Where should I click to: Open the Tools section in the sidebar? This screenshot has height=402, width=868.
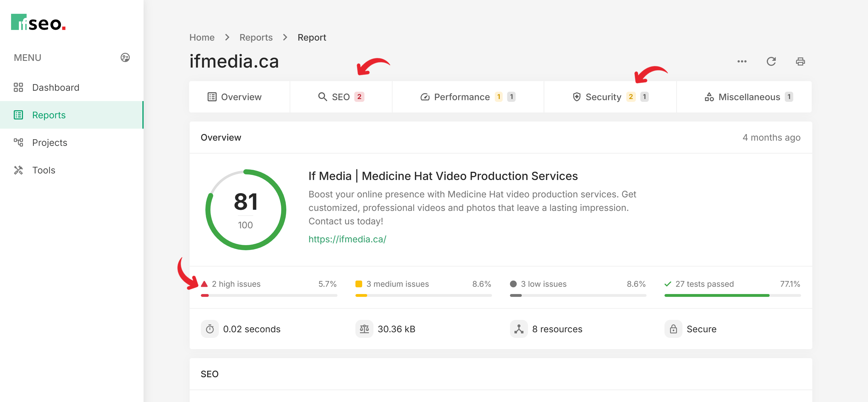(43, 170)
